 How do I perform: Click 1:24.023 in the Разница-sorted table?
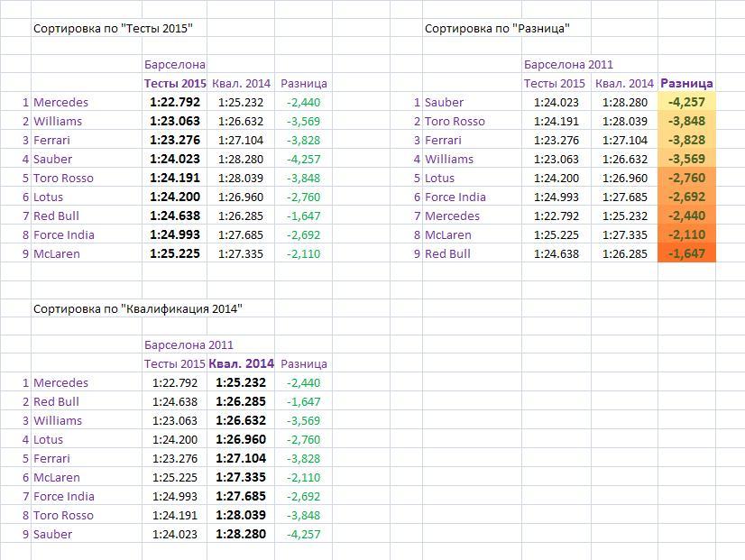556,102
